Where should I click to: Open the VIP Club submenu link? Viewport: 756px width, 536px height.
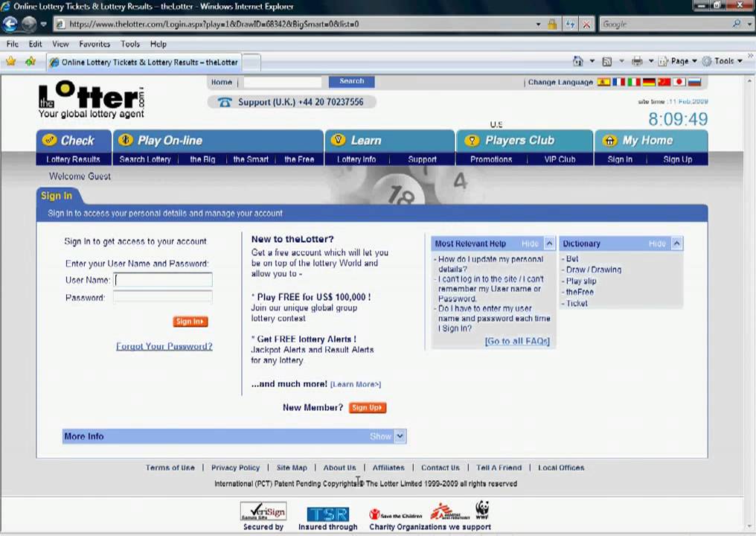pyautogui.click(x=560, y=159)
